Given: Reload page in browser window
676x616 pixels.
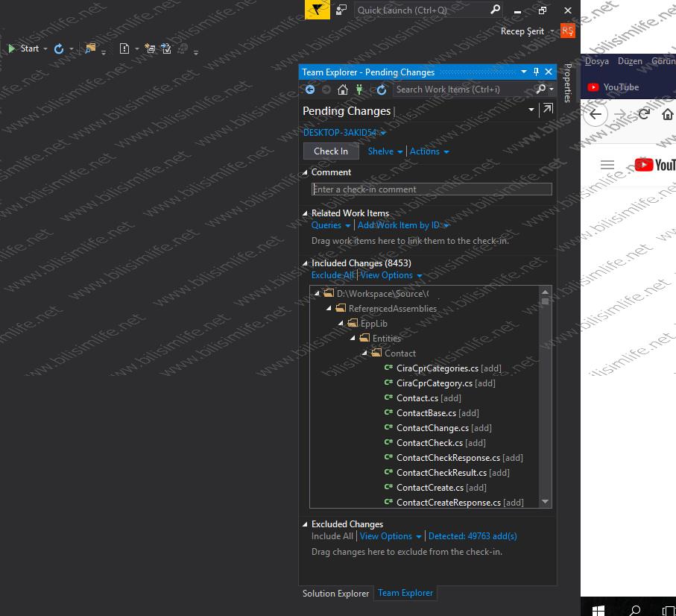Looking at the screenshot, I should 644,114.
